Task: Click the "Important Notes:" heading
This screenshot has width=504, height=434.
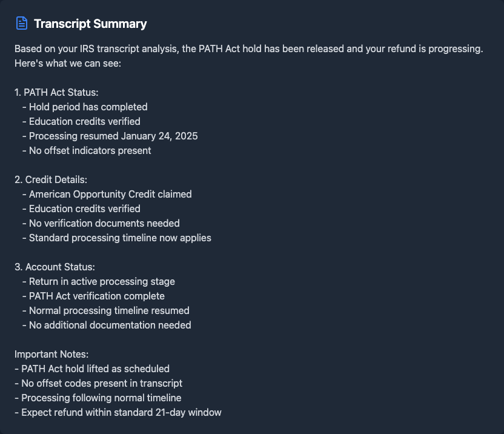Action: click(51, 354)
